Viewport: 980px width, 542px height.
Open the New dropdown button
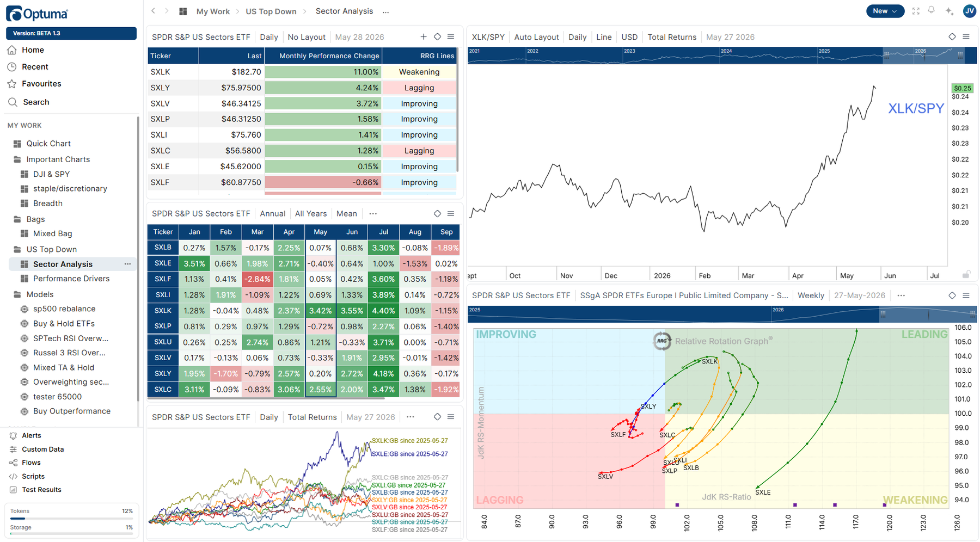(885, 11)
